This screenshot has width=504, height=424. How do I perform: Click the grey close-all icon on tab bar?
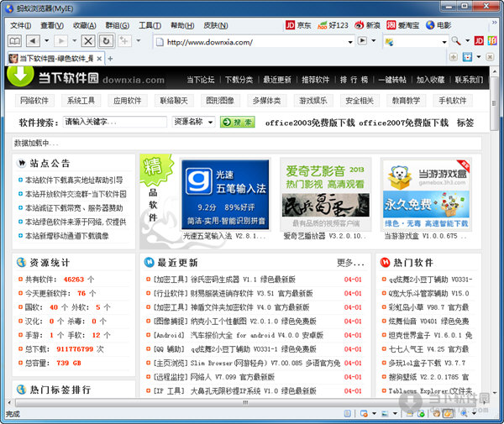(490, 57)
